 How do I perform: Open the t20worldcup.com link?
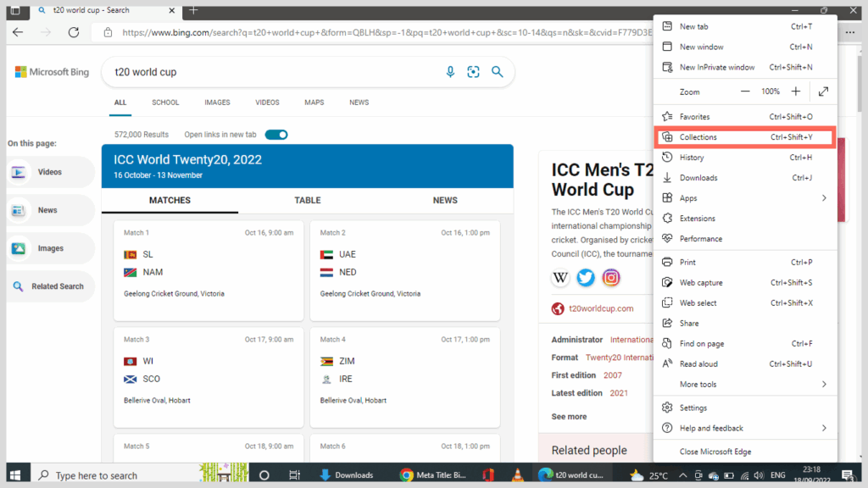point(601,308)
